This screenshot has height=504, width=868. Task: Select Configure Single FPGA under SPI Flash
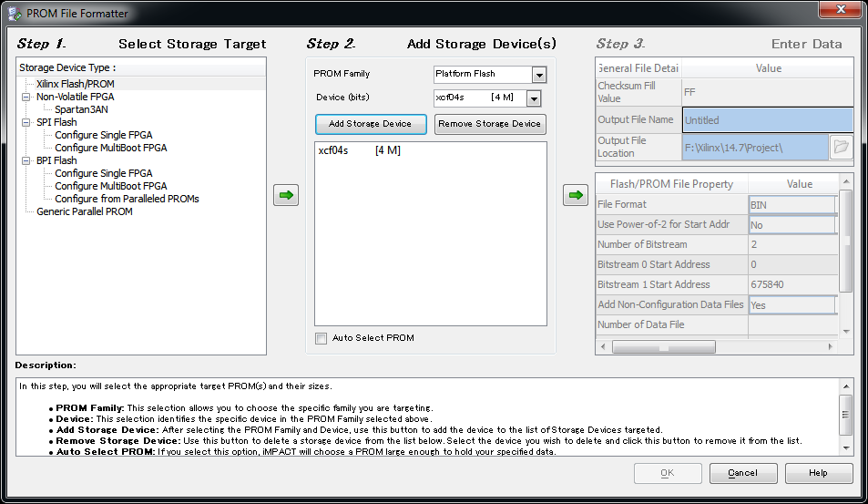(104, 135)
